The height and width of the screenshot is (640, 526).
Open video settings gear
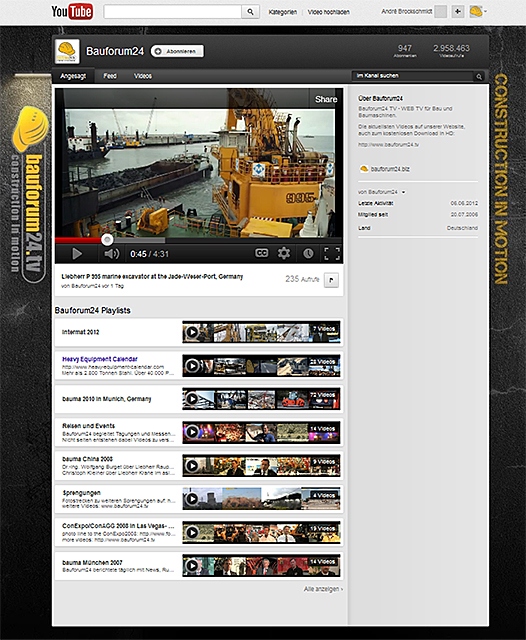[x=284, y=253]
